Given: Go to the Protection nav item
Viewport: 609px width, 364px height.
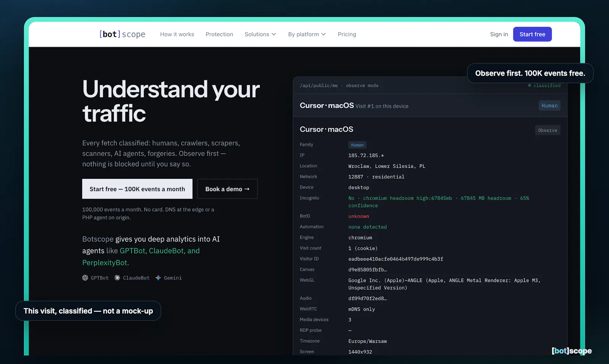Looking at the screenshot, I should (219, 34).
